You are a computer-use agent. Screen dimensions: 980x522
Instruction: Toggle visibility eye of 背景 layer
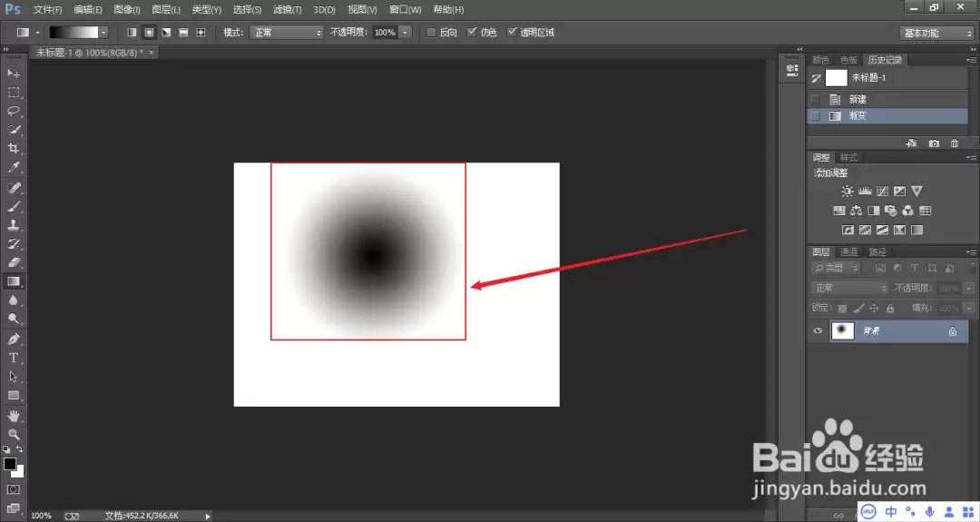coord(818,331)
